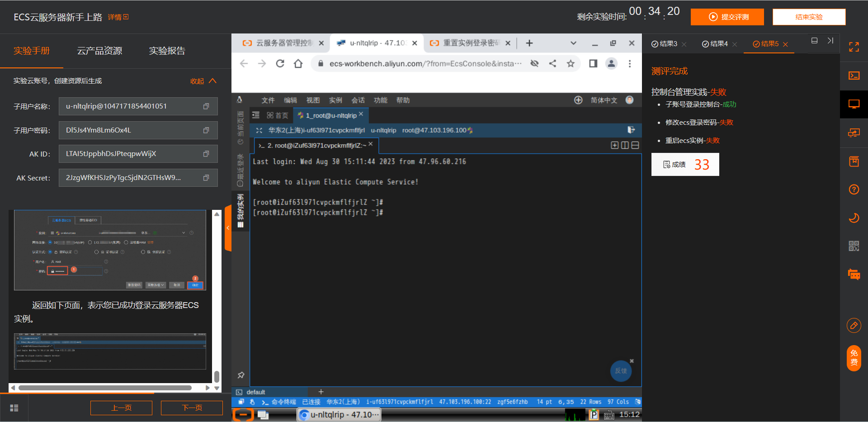Pin the side panel with pushpin icon
The height and width of the screenshot is (422, 868).
pyautogui.click(x=241, y=375)
